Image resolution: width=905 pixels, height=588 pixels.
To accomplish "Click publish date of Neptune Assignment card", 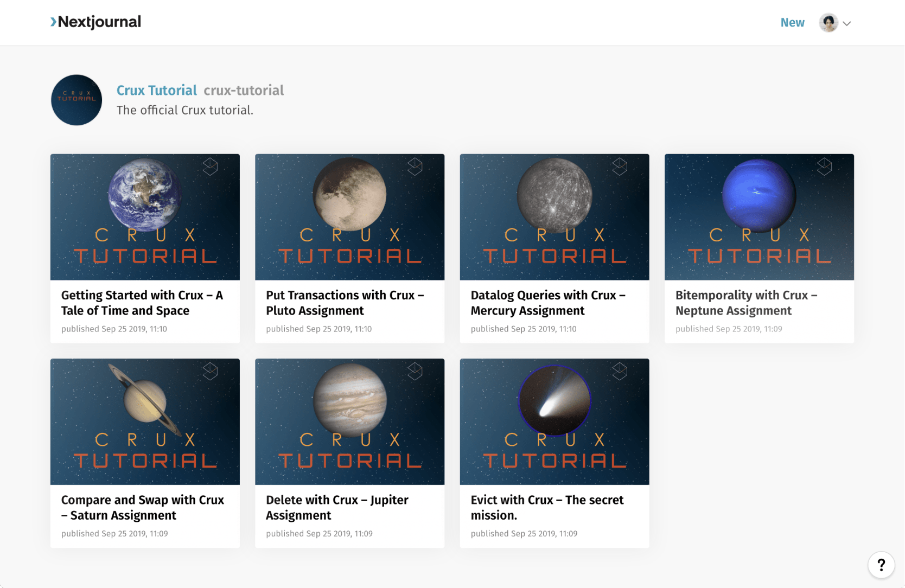I will 729,329.
